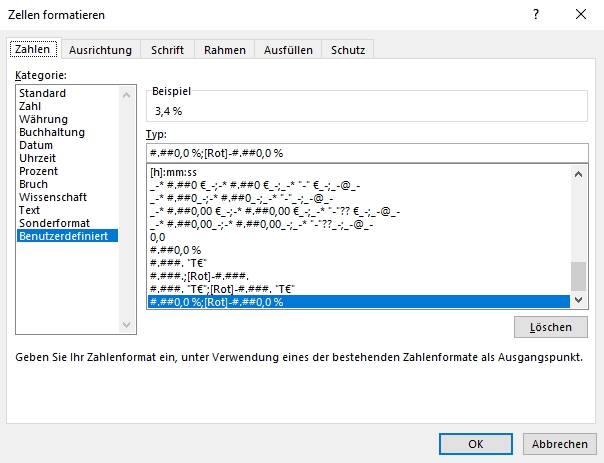Switch to the Zahlen tab
The width and height of the screenshot is (604, 463).
(x=33, y=49)
